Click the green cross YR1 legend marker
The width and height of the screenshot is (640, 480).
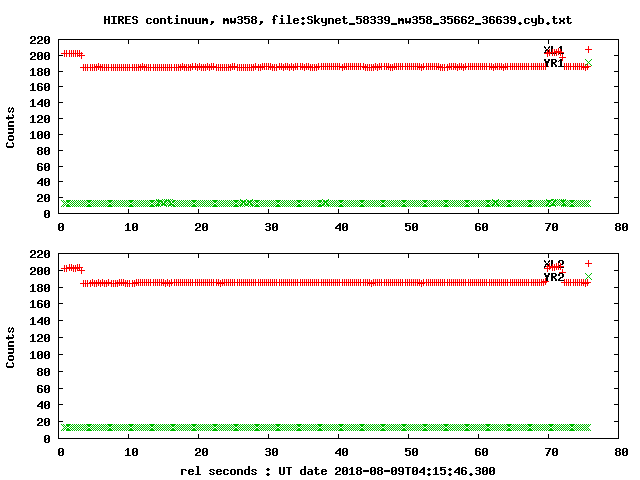(x=588, y=62)
